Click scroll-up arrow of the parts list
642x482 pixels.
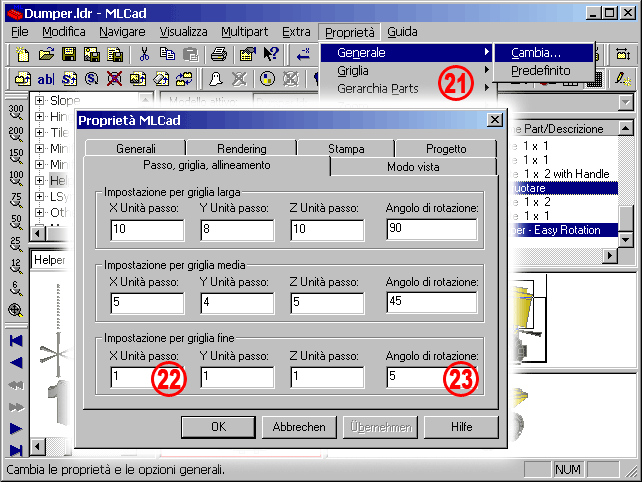point(625,129)
